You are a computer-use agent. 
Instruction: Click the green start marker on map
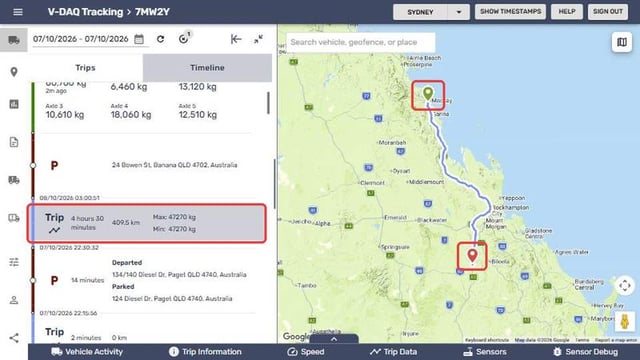coord(428,94)
